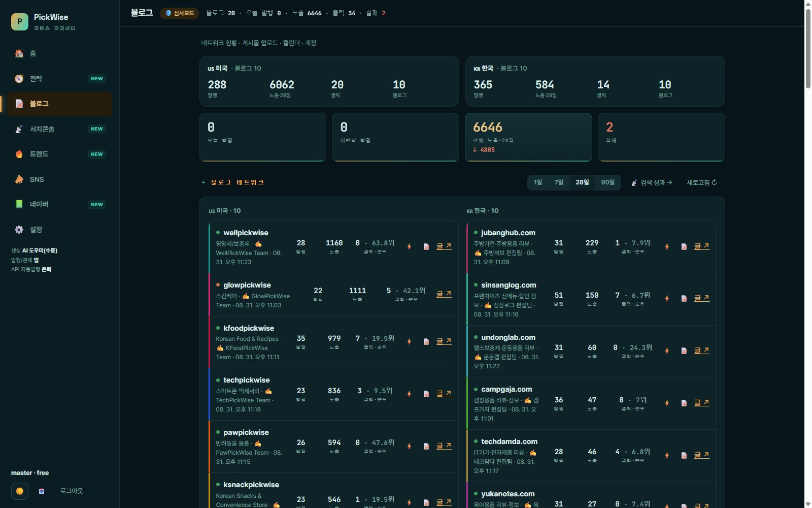
Task: Click lightning icon for sinsanglog.com row
Action: click(x=667, y=299)
